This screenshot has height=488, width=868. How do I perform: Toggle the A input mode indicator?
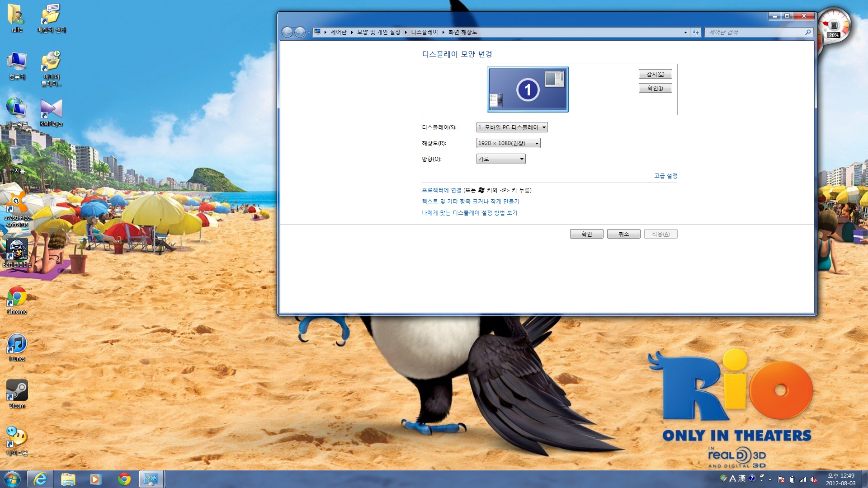click(732, 478)
